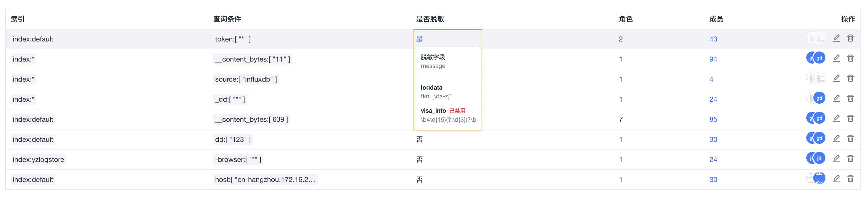Click the gtf avatar in __content_bytes:[ "11" ] row
Viewport: 868px width, 198px height.
[819, 58]
